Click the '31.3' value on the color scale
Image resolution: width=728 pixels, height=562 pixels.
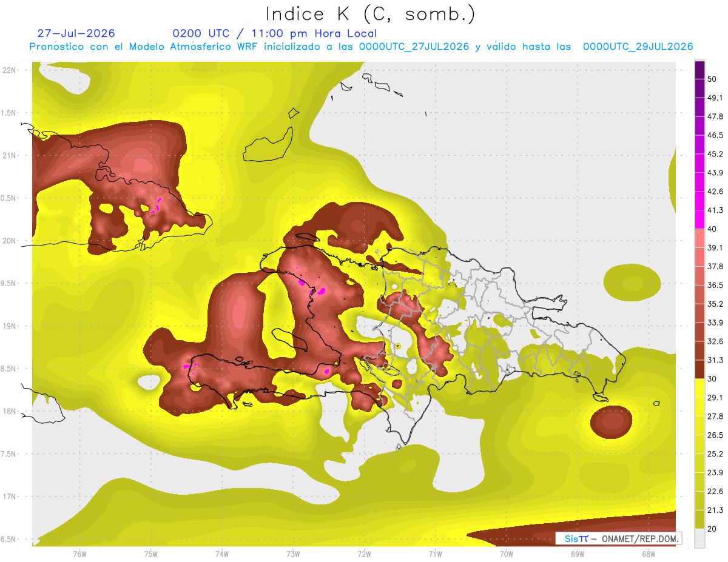coord(715,360)
